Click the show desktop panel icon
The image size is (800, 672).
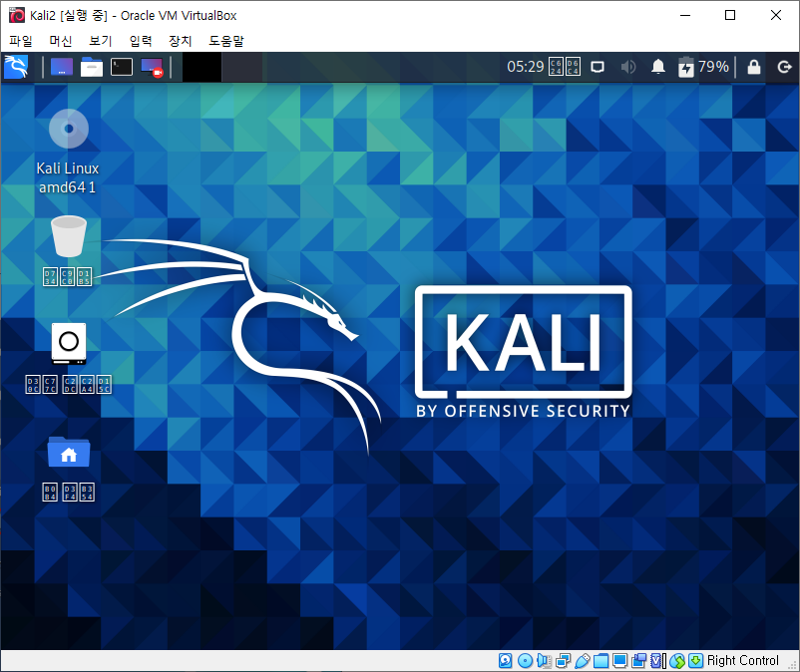(x=62, y=67)
